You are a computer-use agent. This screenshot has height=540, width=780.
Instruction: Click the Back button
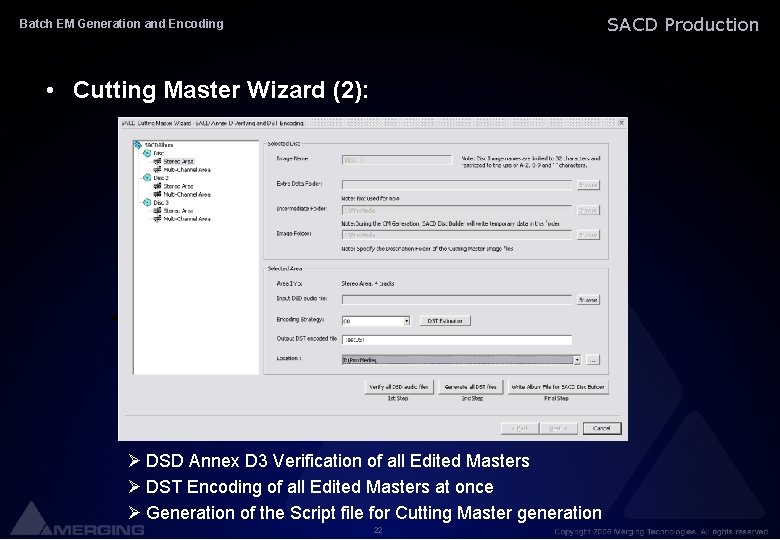coord(520,428)
